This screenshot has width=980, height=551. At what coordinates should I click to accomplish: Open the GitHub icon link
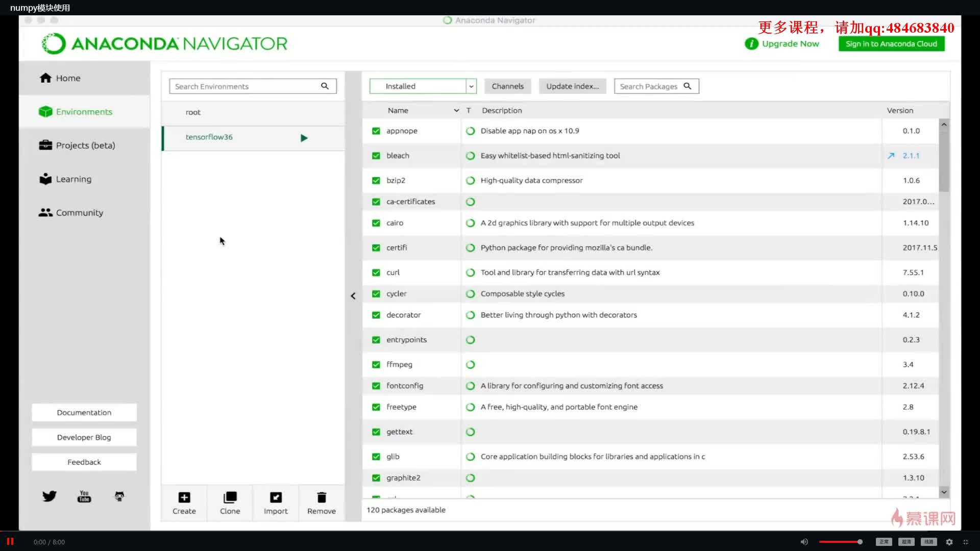pyautogui.click(x=119, y=496)
